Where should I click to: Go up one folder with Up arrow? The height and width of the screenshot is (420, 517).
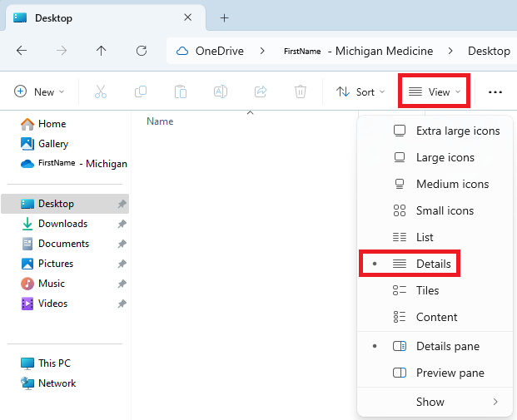[x=102, y=51]
